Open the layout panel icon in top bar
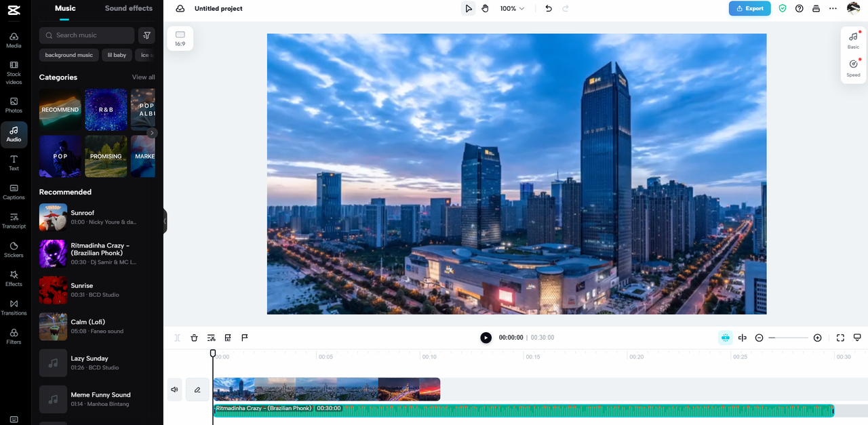868x425 pixels. 816,9
